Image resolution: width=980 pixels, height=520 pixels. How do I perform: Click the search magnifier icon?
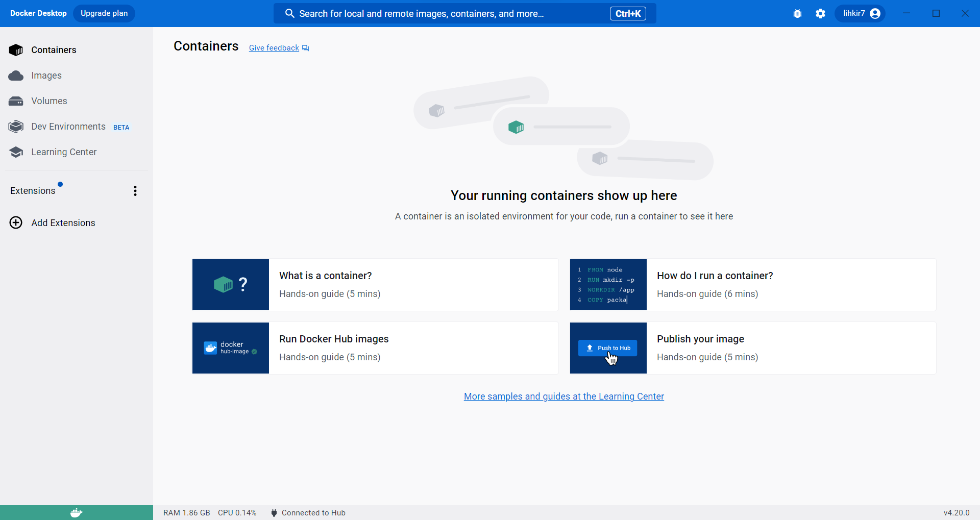click(289, 13)
